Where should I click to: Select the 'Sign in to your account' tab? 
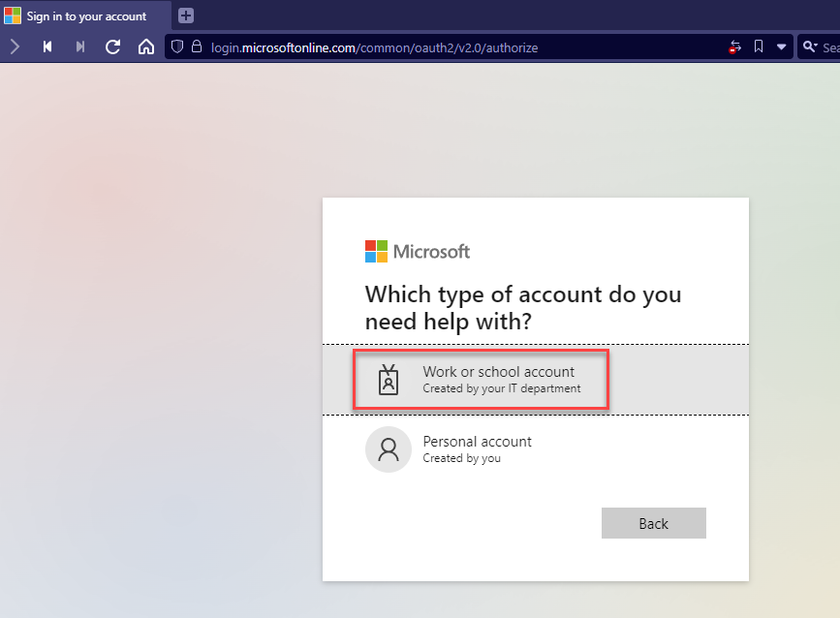point(85,15)
